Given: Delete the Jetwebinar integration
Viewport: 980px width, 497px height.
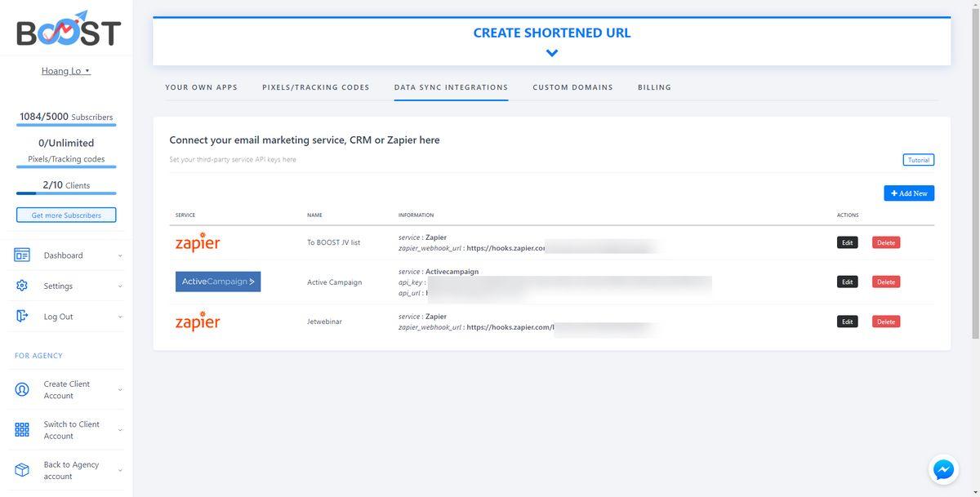Looking at the screenshot, I should pos(886,322).
